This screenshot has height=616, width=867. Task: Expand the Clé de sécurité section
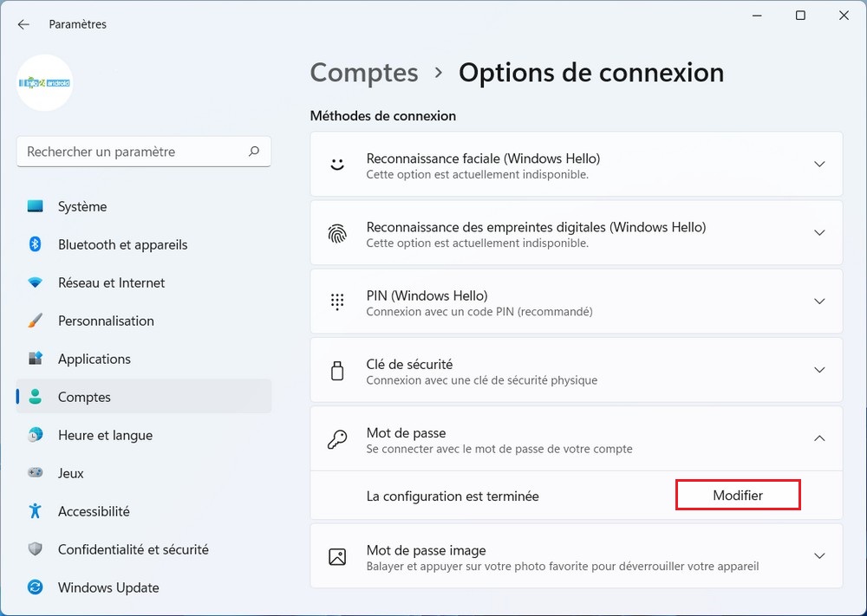tap(819, 370)
